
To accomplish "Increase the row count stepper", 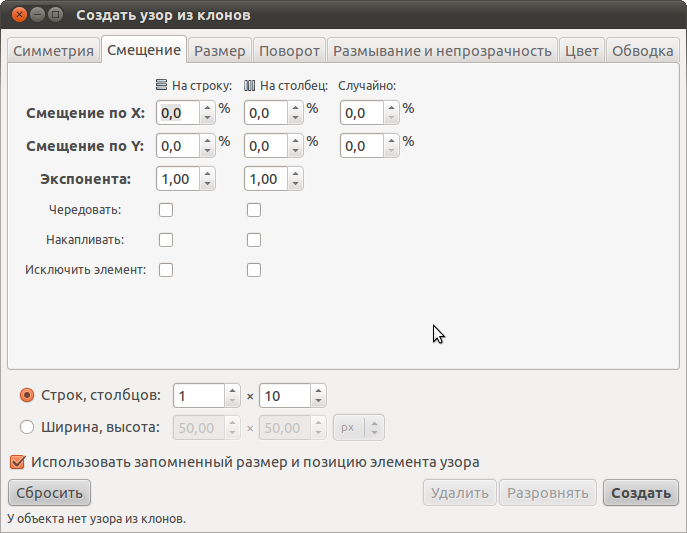I will (x=233, y=390).
